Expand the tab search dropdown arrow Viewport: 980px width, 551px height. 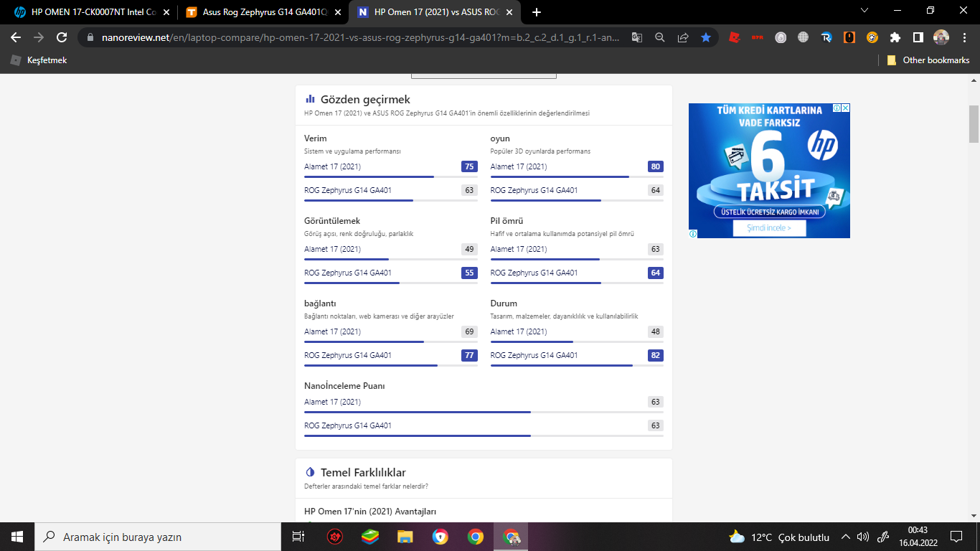[864, 11]
